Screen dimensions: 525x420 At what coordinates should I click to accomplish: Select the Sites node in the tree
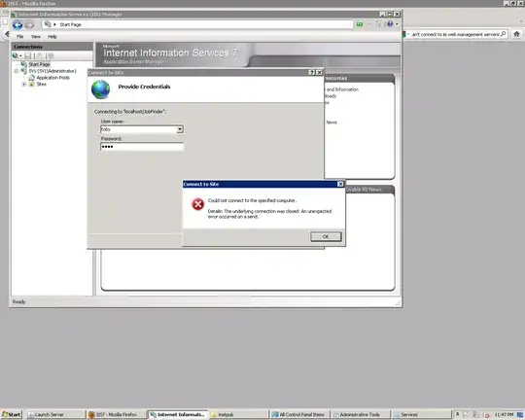tap(41, 84)
